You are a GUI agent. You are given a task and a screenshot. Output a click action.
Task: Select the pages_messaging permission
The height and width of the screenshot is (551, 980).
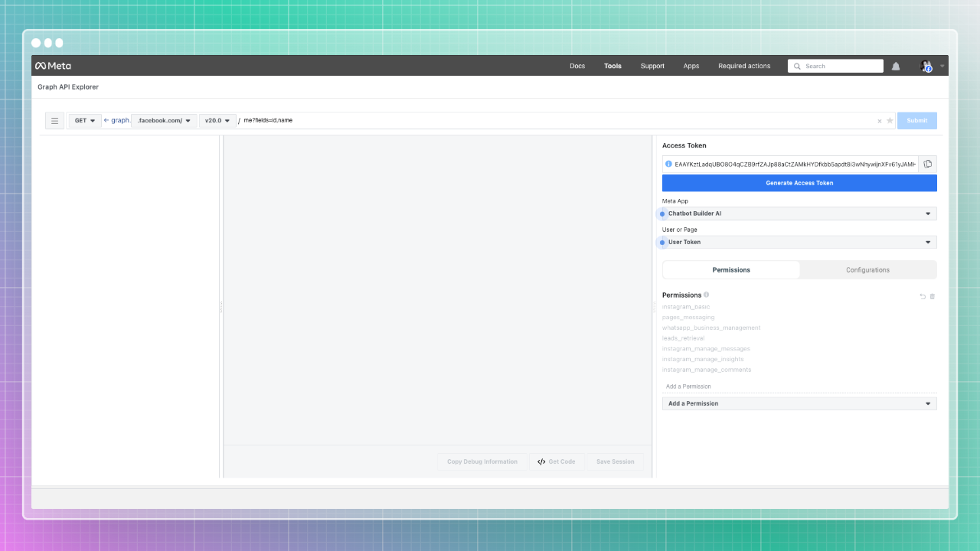[688, 317]
